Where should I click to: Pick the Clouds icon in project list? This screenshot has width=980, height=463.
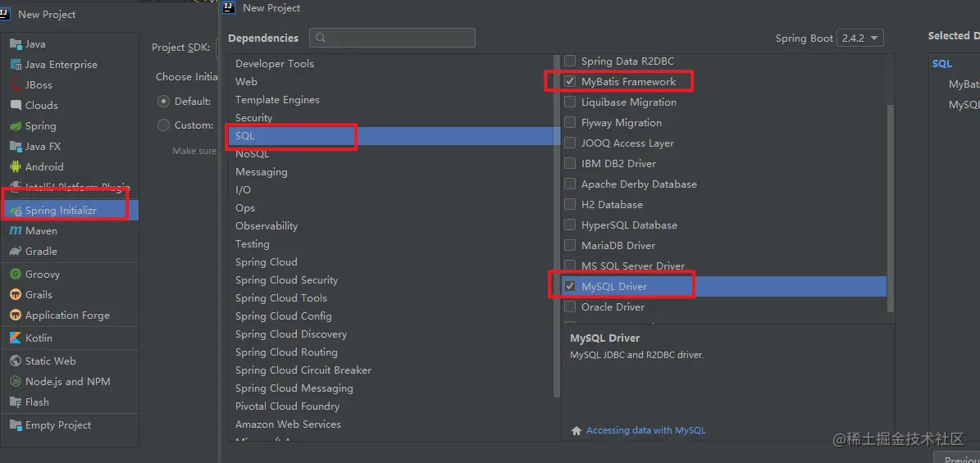click(16, 106)
